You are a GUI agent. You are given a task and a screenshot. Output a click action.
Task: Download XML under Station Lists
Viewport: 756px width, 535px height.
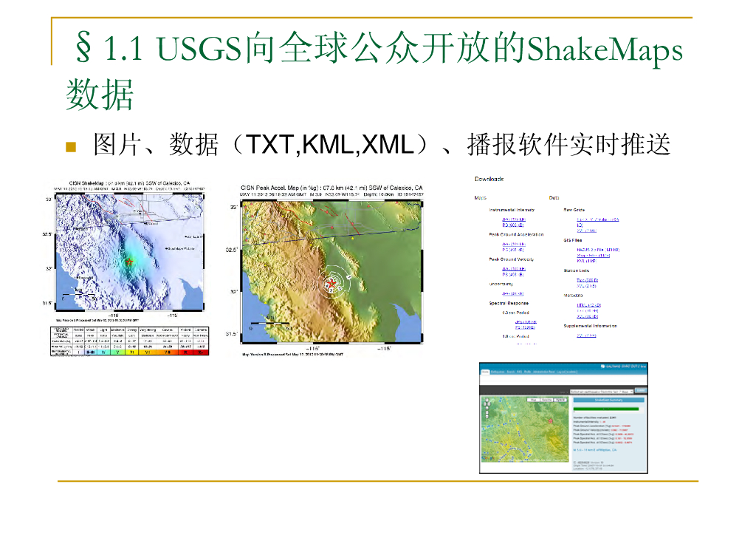click(586, 286)
